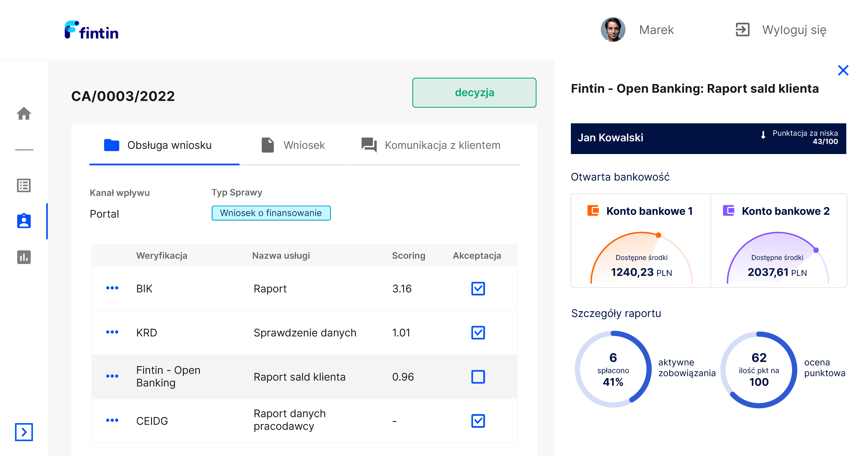Screen dimensions: 868x456
Task: Click the Open Banking scoring value 0.96
Action: pos(403,377)
